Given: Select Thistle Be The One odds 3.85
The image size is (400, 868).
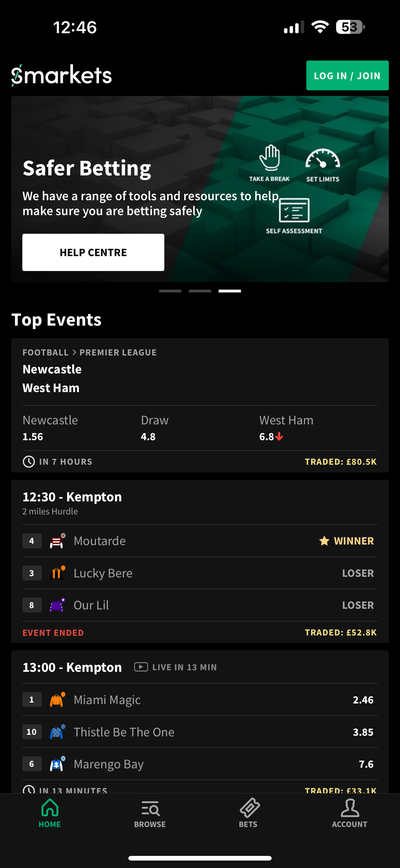Looking at the screenshot, I should coord(363,732).
